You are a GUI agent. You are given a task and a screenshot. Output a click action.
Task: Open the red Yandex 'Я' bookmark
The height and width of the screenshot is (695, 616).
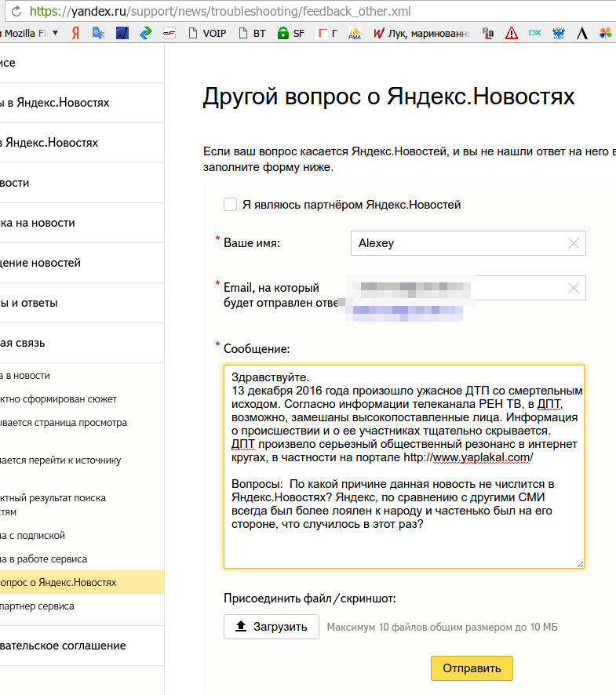76,33
